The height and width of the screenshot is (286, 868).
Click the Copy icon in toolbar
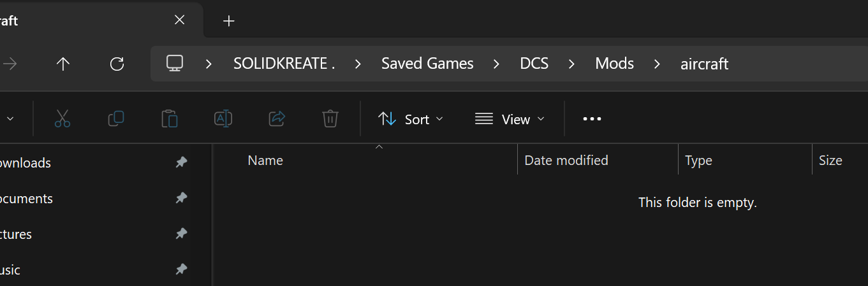[x=116, y=119]
